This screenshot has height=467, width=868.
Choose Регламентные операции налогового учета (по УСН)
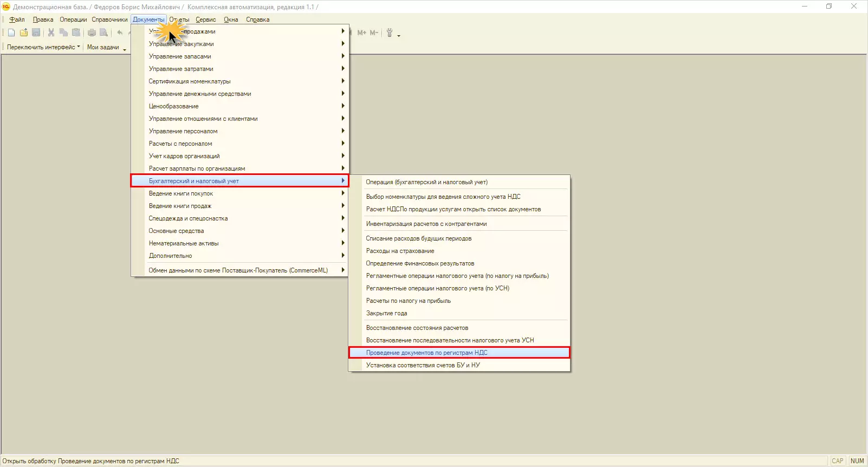tap(459, 288)
